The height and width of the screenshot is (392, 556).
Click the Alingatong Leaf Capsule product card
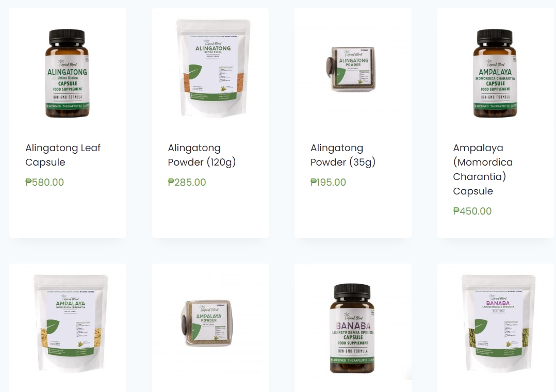(x=68, y=123)
